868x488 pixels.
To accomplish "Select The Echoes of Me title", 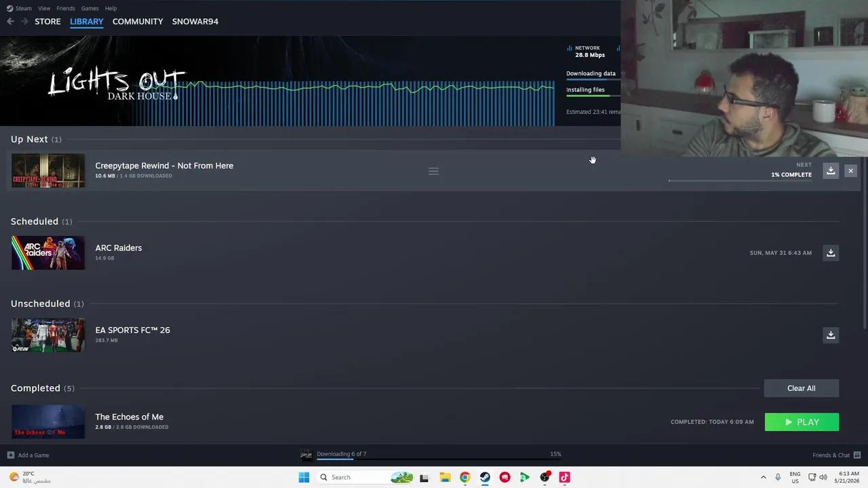I will 130,417.
